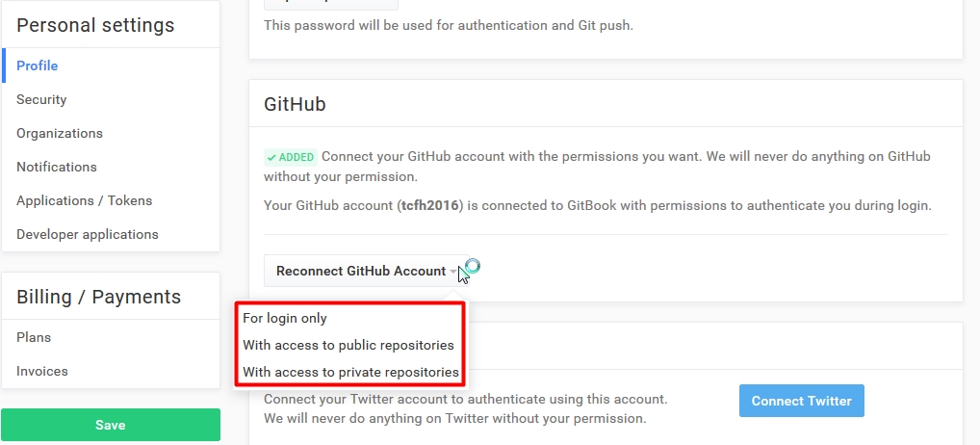View Invoices under Billing / Payments
The image size is (980, 445).
tap(42, 371)
